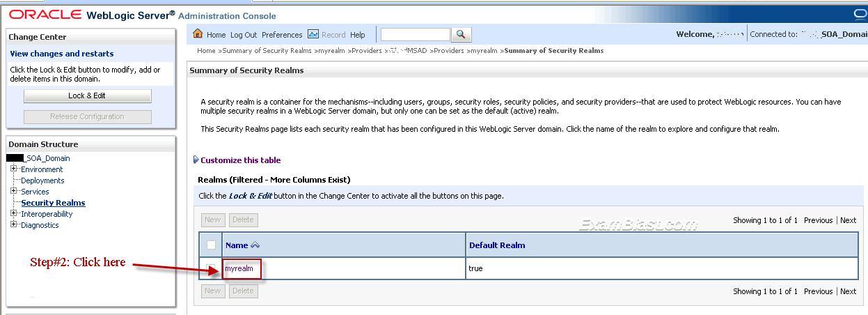Select Environment tree label
The height and width of the screenshot is (315, 868).
point(42,169)
